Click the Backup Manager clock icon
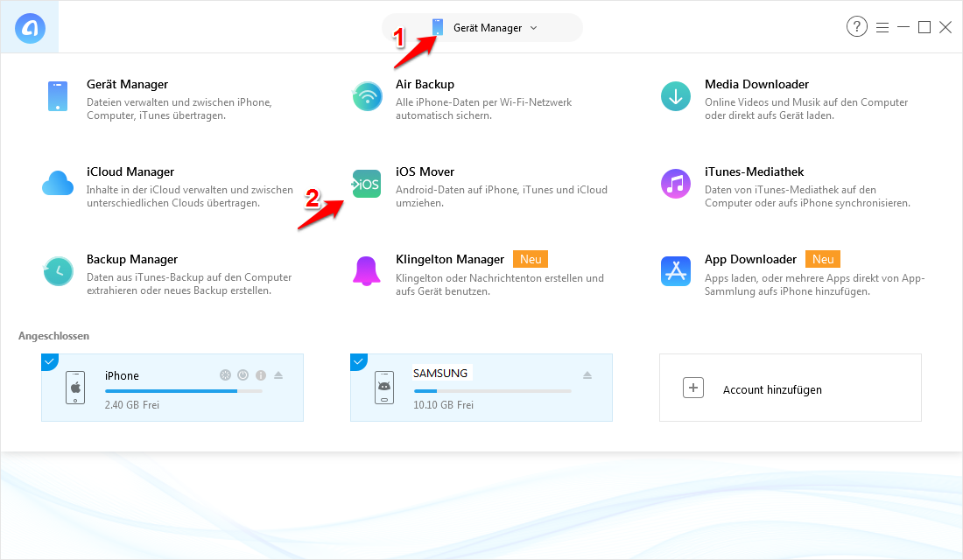 click(x=59, y=271)
